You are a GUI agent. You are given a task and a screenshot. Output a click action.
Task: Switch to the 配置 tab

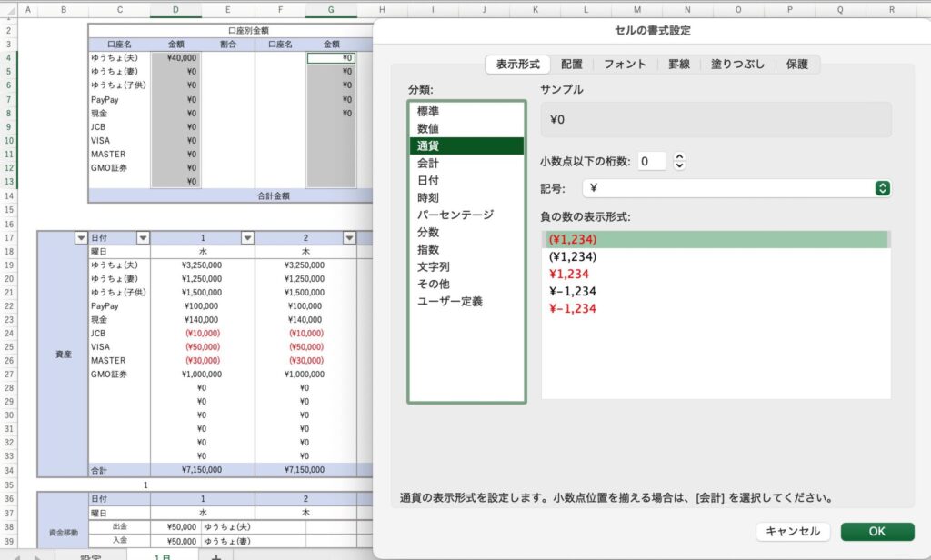coord(572,65)
